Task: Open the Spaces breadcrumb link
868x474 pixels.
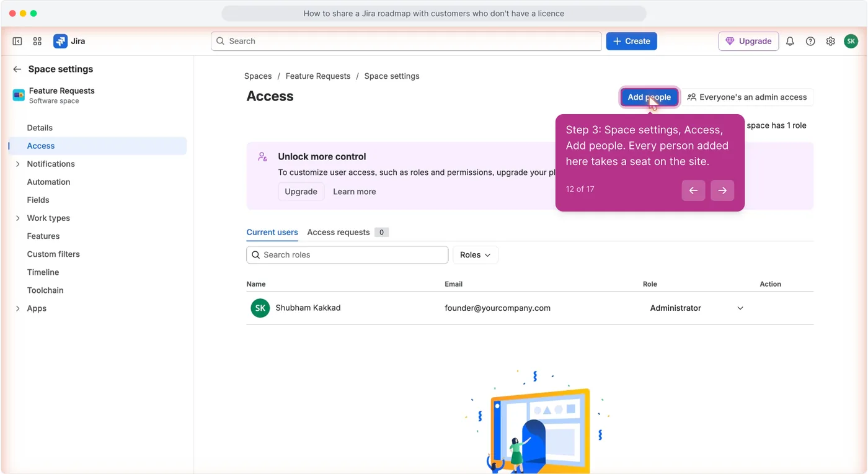Action: pos(258,76)
